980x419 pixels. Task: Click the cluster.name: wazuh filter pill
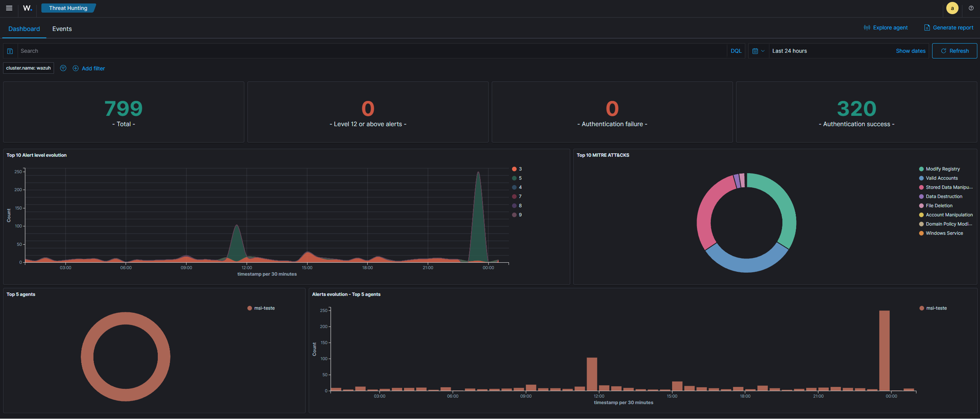pyautogui.click(x=28, y=68)
